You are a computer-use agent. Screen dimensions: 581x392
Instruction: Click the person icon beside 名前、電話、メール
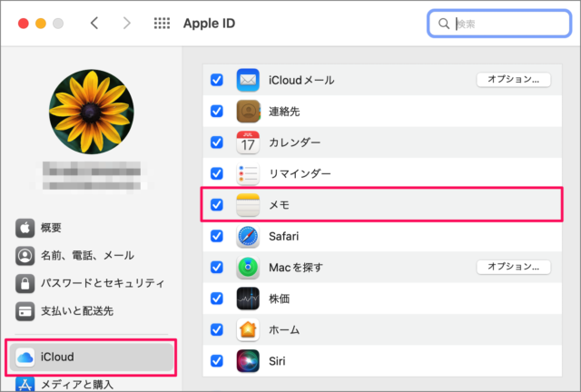click(25, 256)
